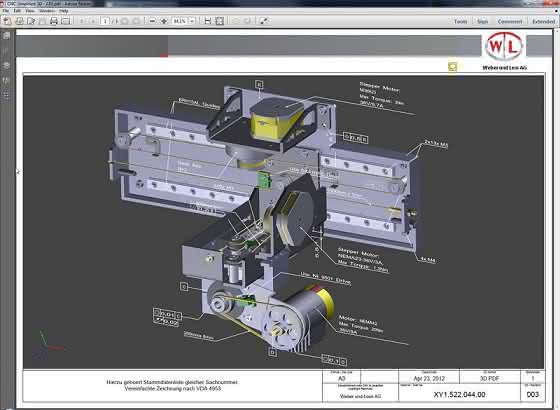560x410 pixels.
Task: Open the Window menu
Action: coord(47,11)
